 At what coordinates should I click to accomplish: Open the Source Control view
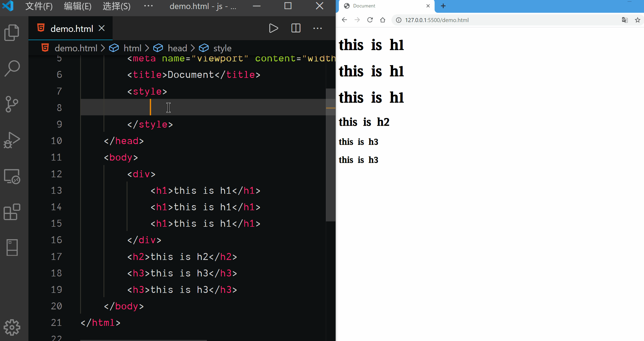pos(12,104)
